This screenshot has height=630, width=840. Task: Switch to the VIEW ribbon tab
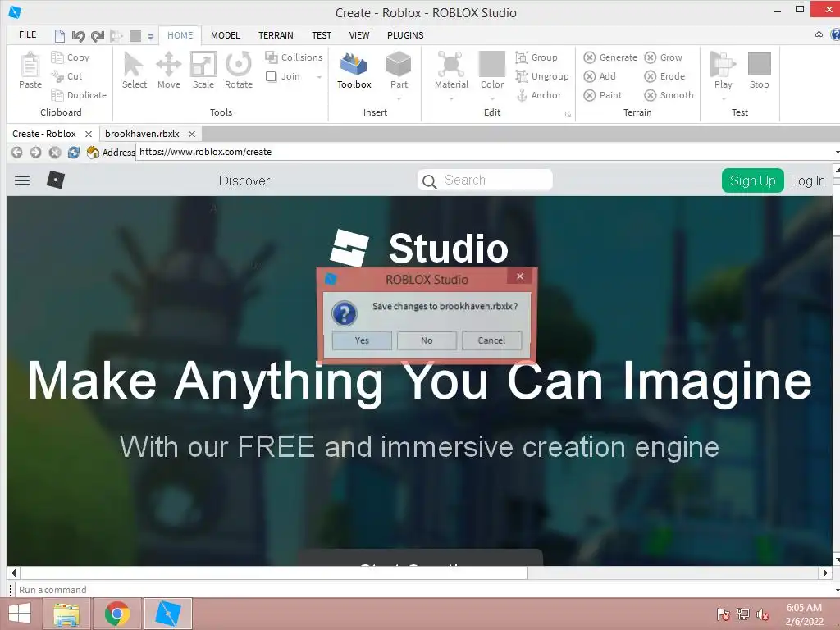359,35
